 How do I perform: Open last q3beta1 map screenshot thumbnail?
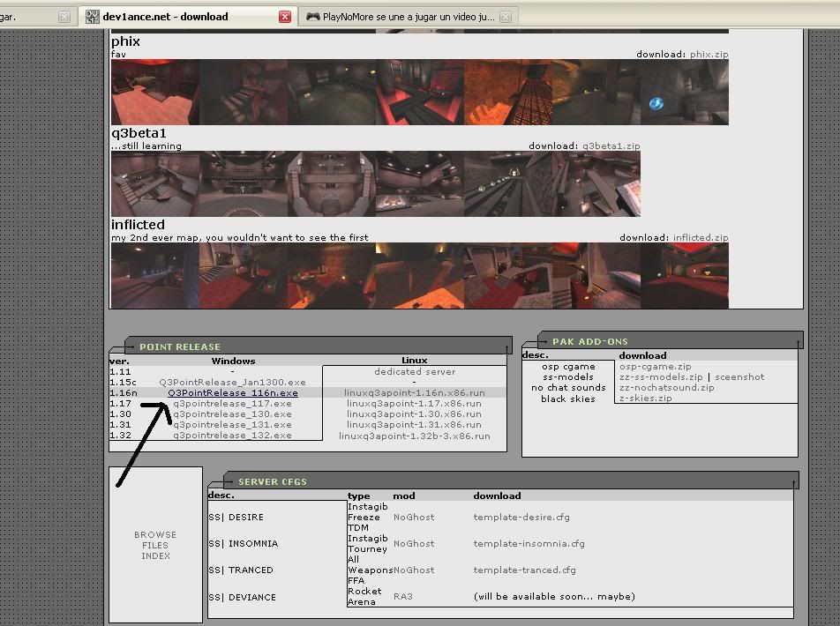click(x=596, y=183)
